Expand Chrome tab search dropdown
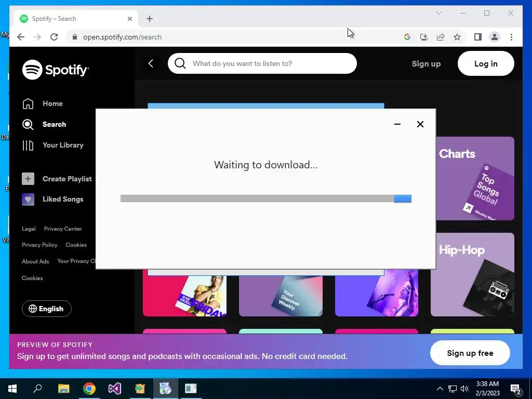 click(x=438, y=13)
